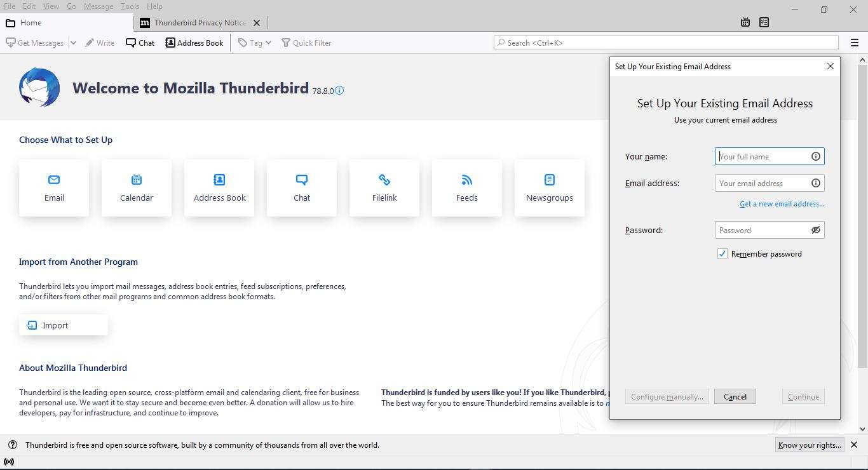Image resolution: width=868 pixels, height=470 pixels.
Task: Open Chat from the toolbar
Action: (x=140, y=43)
